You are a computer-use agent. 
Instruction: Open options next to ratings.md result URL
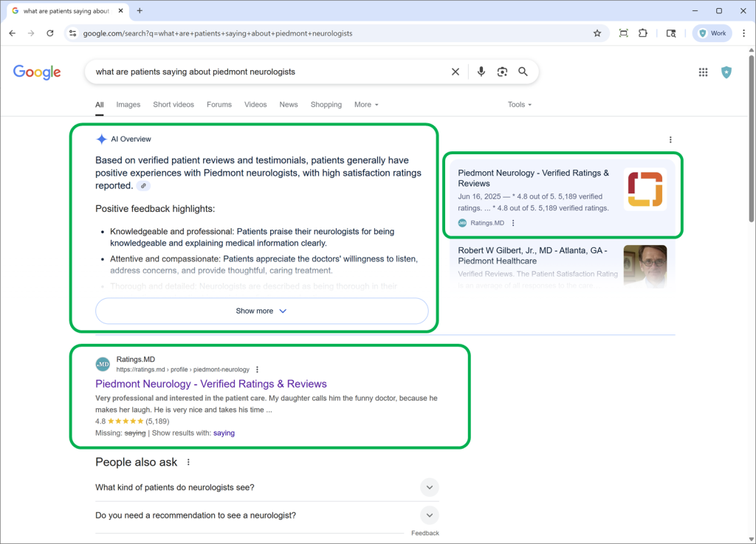point(258,370)
